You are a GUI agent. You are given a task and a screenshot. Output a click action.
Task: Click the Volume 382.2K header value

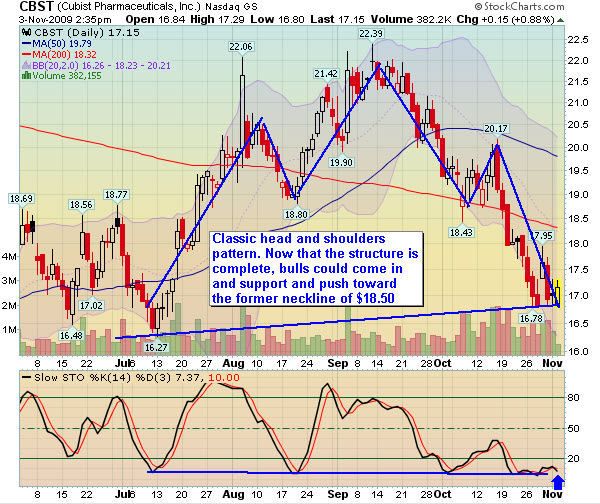pyautogui.click(x=411, y=19)
